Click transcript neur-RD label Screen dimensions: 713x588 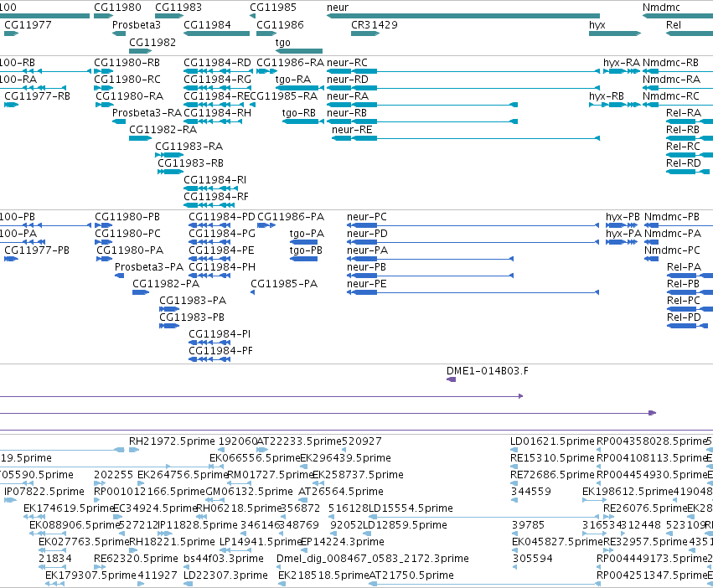pyautogui.click(x=348, y=79)
